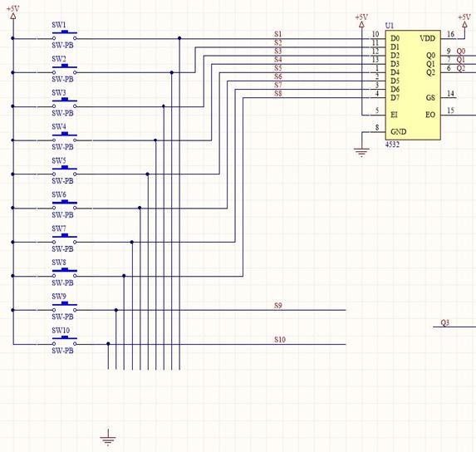Click the junction dot on the SW10 wire
Image resolution: width=476 pixels, height=452 pixels.
108,344
